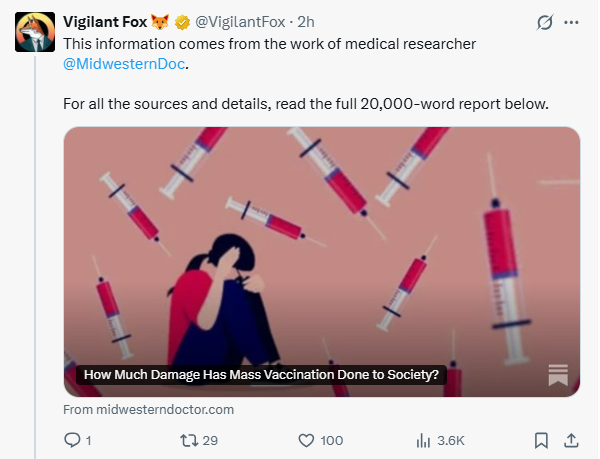Screen dimensions: 600x459
Task: Follow the @MidwesternDoc mention link
Action: point(125,64)
